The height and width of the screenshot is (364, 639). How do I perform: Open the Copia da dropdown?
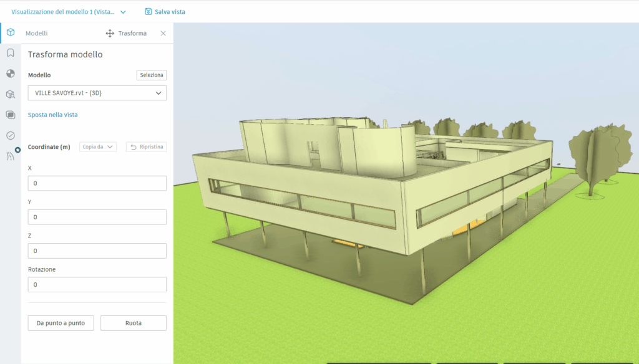click(x=98, y=147)
